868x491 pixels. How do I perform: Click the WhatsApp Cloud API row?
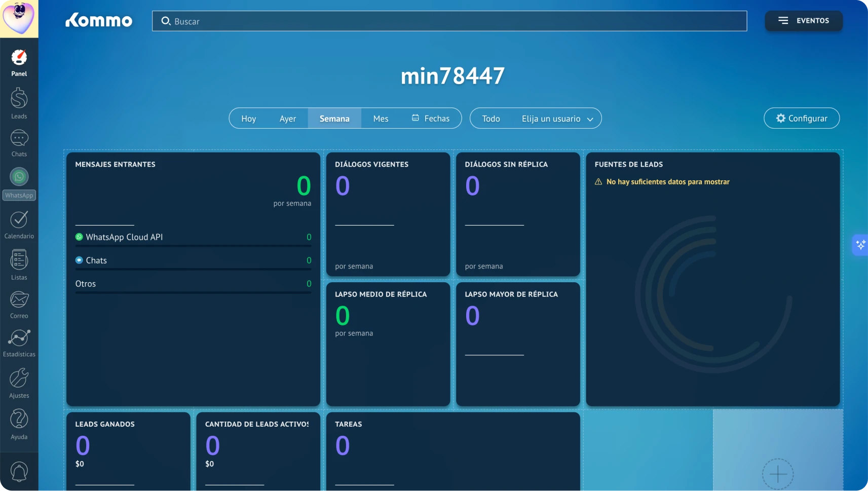click(x=193, y=237)
